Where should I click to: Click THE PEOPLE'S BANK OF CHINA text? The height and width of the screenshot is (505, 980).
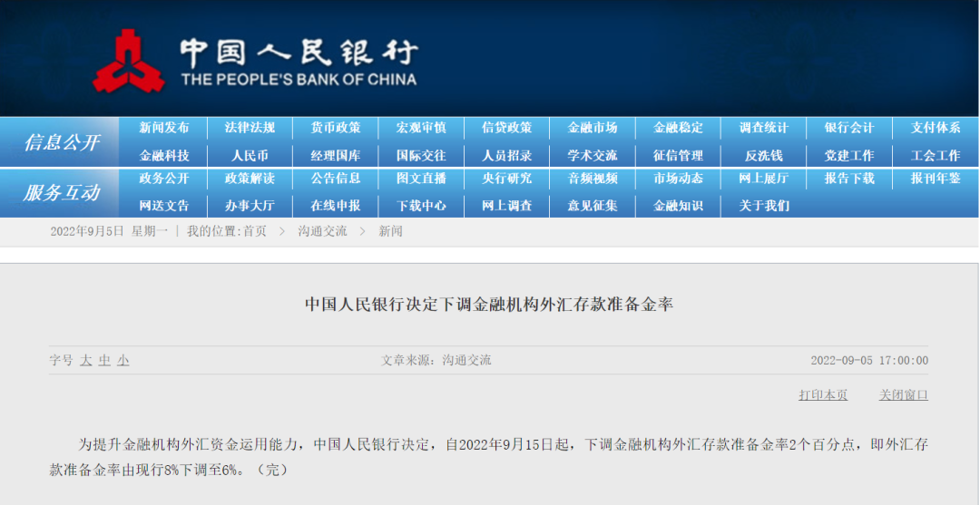tap(299, 79)
